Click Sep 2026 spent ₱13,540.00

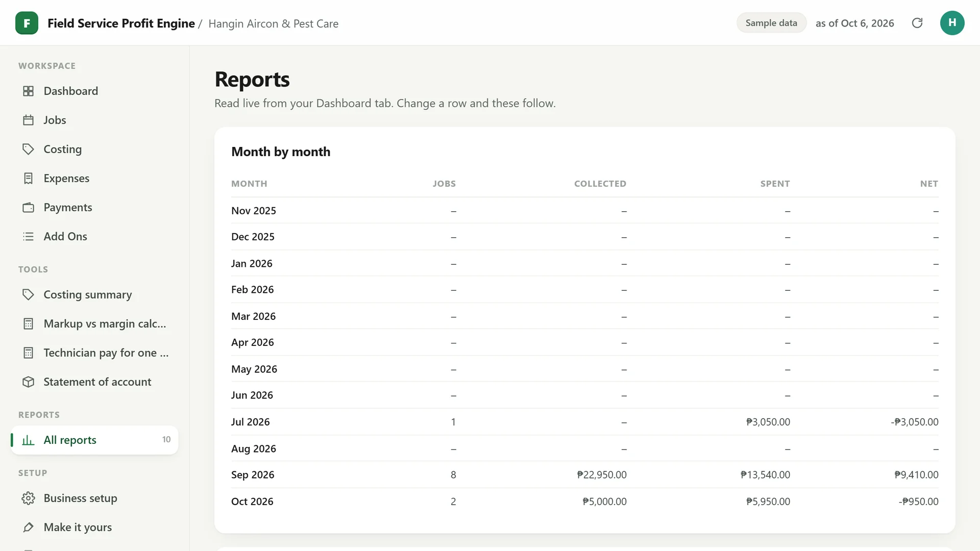point(765,474)
